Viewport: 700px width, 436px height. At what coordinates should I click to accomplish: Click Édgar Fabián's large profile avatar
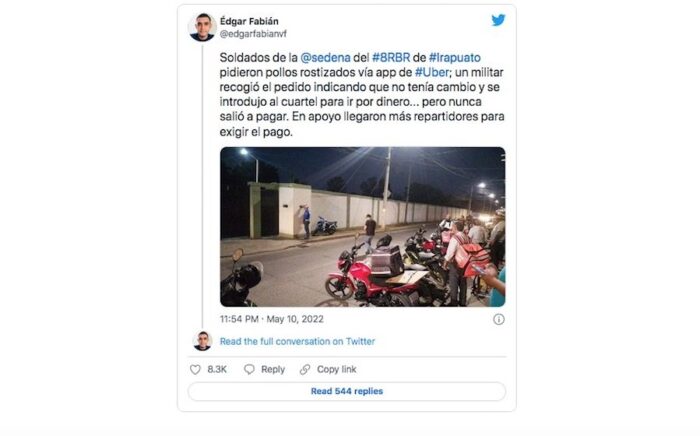click(202, 27)
